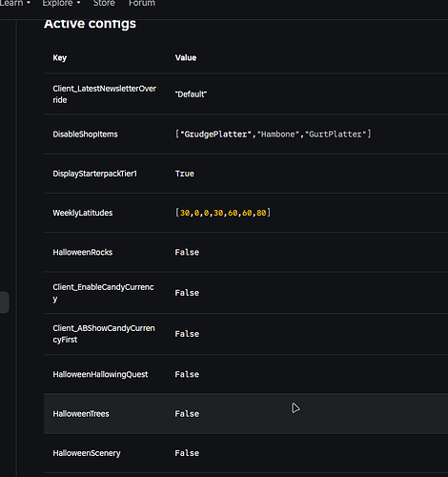Select the HalloweenScenery key
Screen dimensions: 448x477
[x=87, y=453]
